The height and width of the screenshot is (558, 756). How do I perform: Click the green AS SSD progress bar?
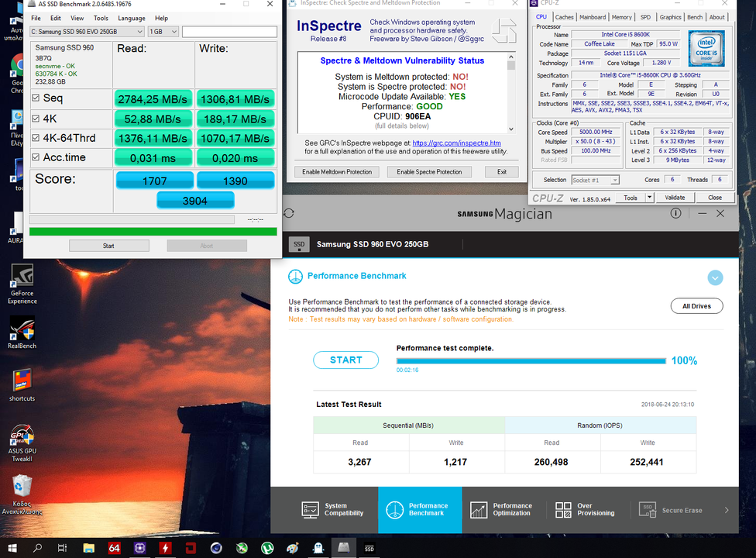[153, 232]
